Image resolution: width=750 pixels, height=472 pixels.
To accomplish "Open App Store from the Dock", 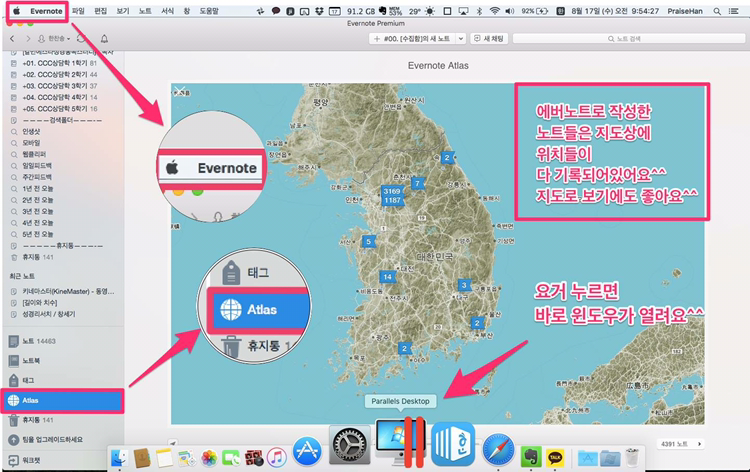I will pos(307,450).
